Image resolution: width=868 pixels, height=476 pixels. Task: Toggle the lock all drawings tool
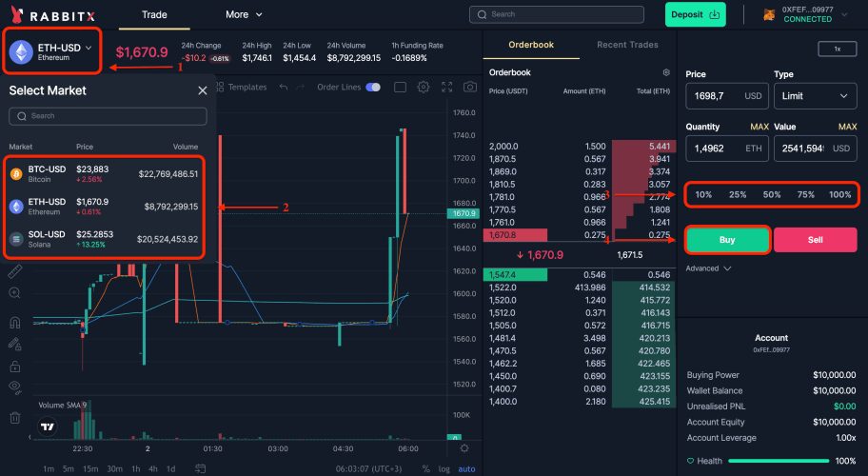pyautogui.click(x=15, y=367)
